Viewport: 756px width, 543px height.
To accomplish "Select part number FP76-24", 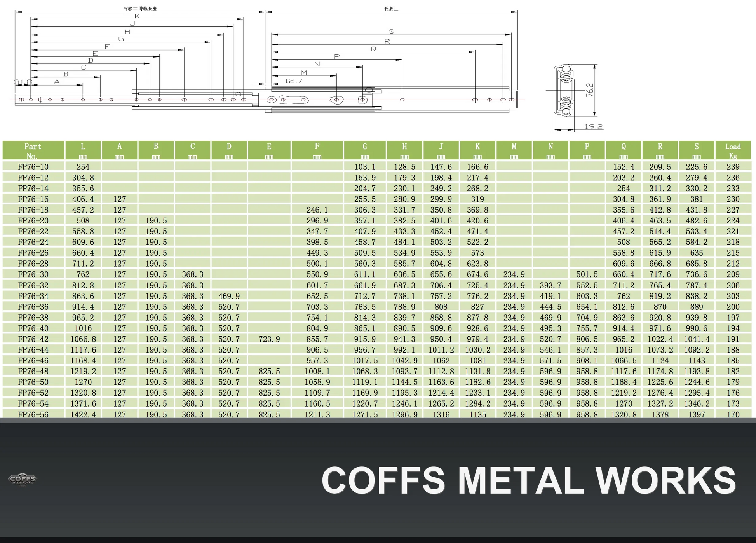I will 33,242.
